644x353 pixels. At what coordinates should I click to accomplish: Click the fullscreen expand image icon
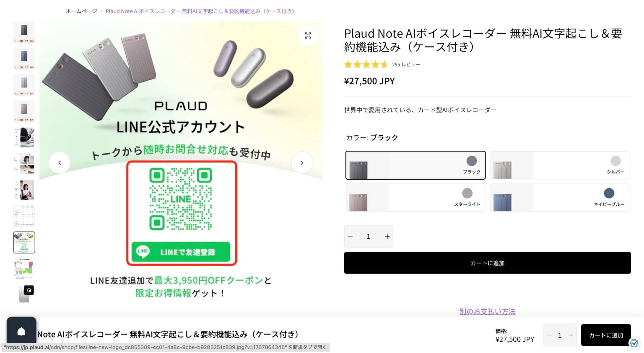click(308, 35)
